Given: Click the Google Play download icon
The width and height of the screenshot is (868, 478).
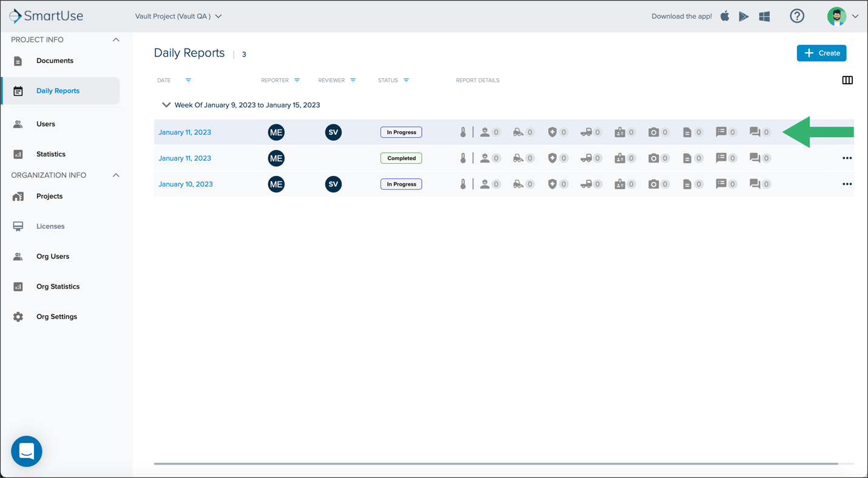Looking at the screenshot, I should [x=744, y=16].
